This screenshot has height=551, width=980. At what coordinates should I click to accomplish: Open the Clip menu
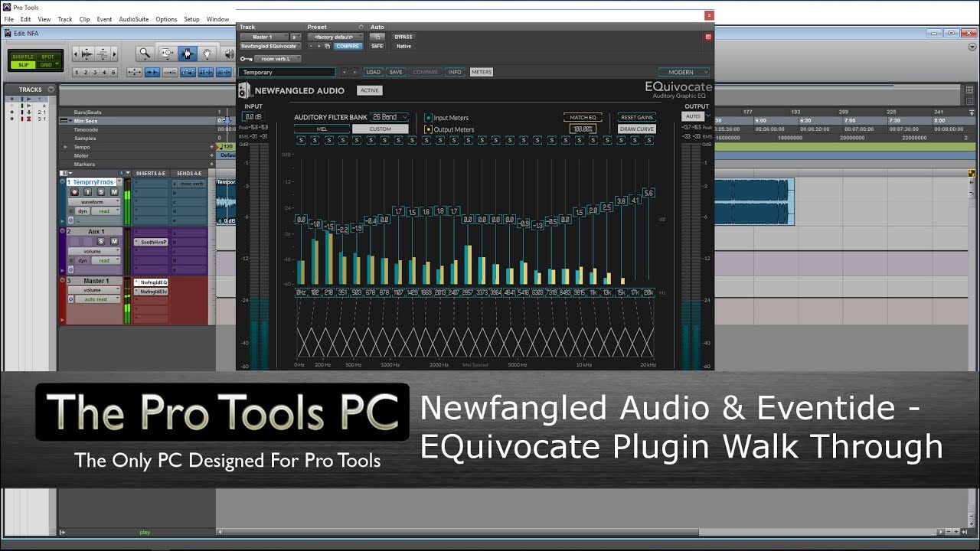[x=84, y=19]
